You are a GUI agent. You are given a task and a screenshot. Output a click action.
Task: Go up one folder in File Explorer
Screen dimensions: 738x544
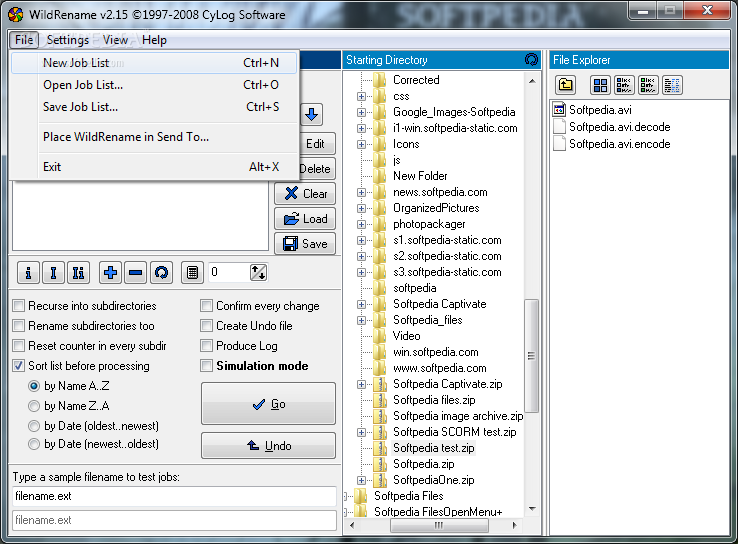565,85
